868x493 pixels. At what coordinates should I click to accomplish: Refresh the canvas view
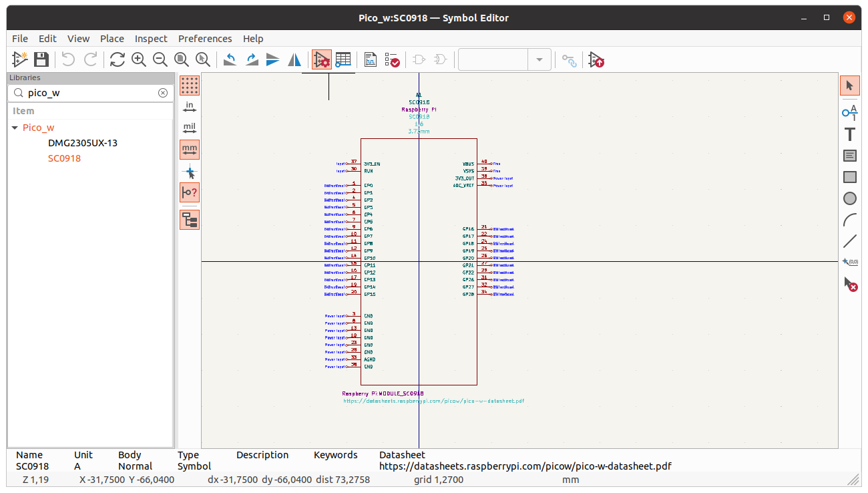click(x=118, y=59)
